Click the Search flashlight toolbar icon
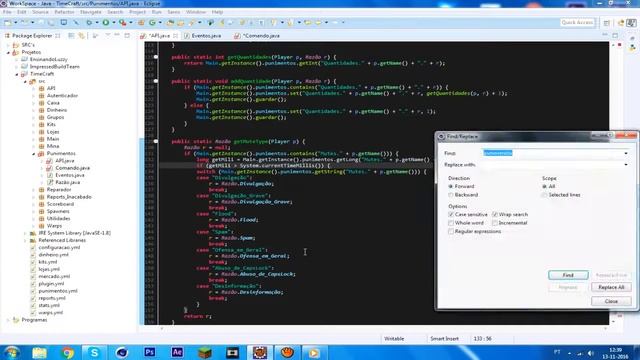 (191, 22)
